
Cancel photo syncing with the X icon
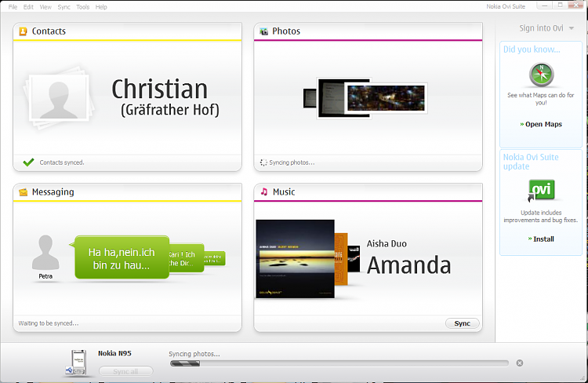click(519, 363)
